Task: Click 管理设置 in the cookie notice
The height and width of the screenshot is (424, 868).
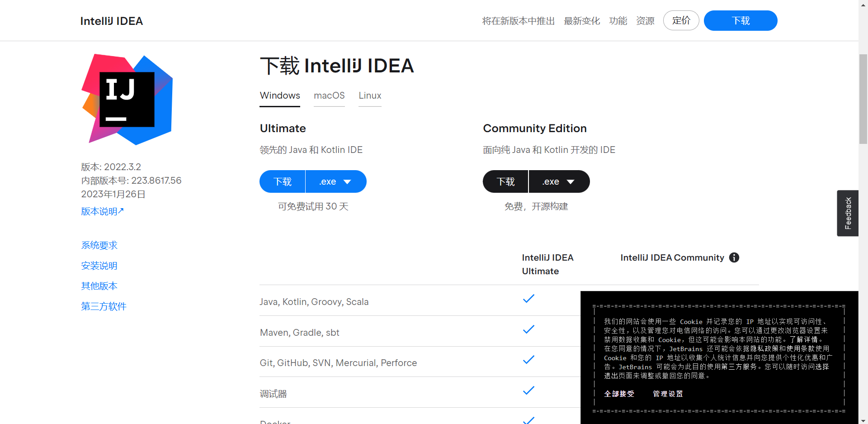Action: (x=668, y=394)
